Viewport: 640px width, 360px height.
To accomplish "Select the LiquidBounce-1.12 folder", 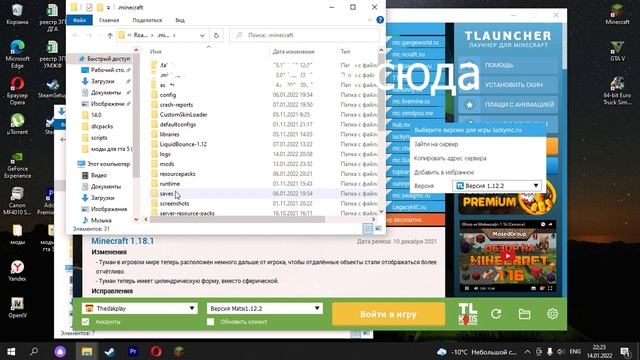I will [x=183, y=144].
